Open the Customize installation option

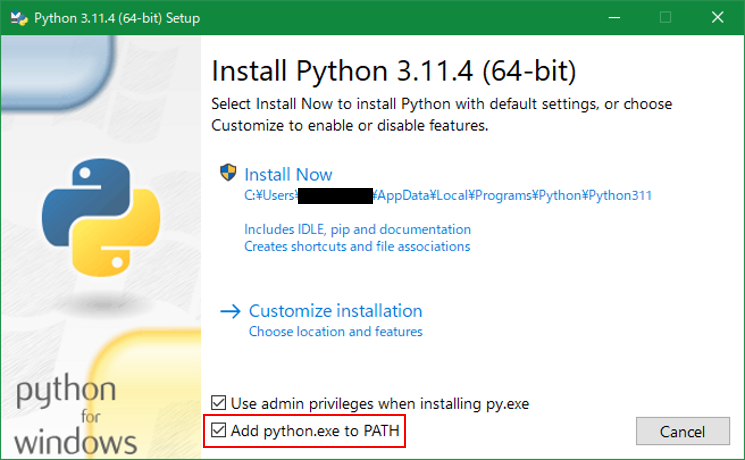(x=335, y=311)
